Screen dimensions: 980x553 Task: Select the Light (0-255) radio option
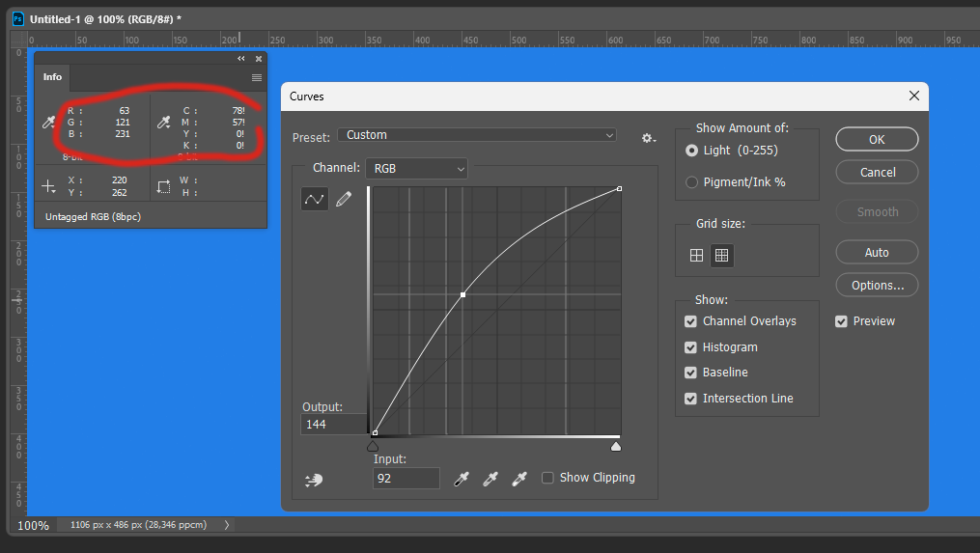tap(691, 151)
